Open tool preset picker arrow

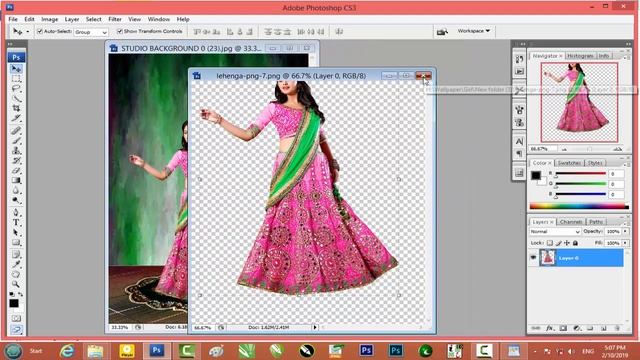[x=28, y=31]
